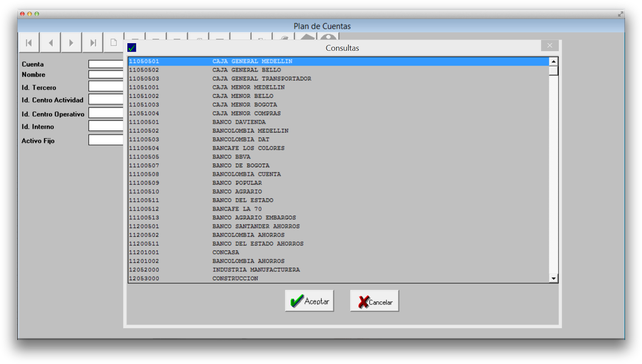Image resolution: width=642 pixels, height=364 pixels.
Task: Select row INDUSTRIA MANUFACTURERA
Action: pos(338,270)
